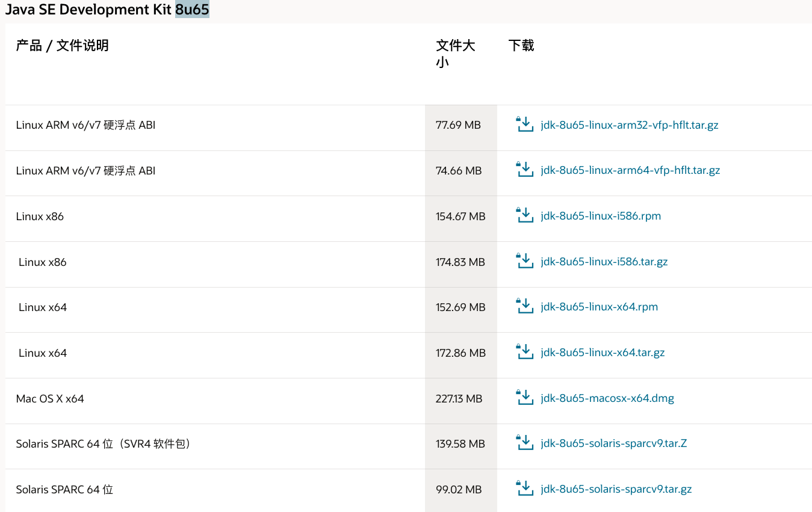Choose the jdk-8u65-solaris-sparcv9.tar.gz link
The image size is (812, 512).
[x=616, y=489]
